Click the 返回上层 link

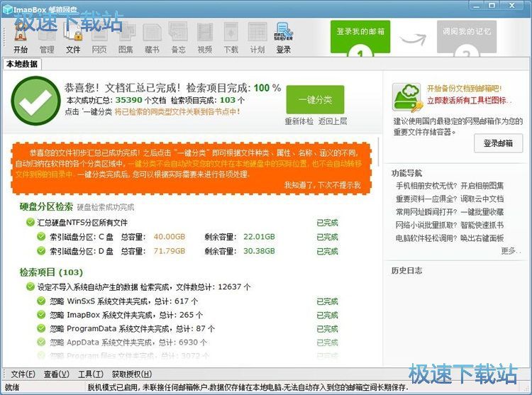(x=333, y=121)
